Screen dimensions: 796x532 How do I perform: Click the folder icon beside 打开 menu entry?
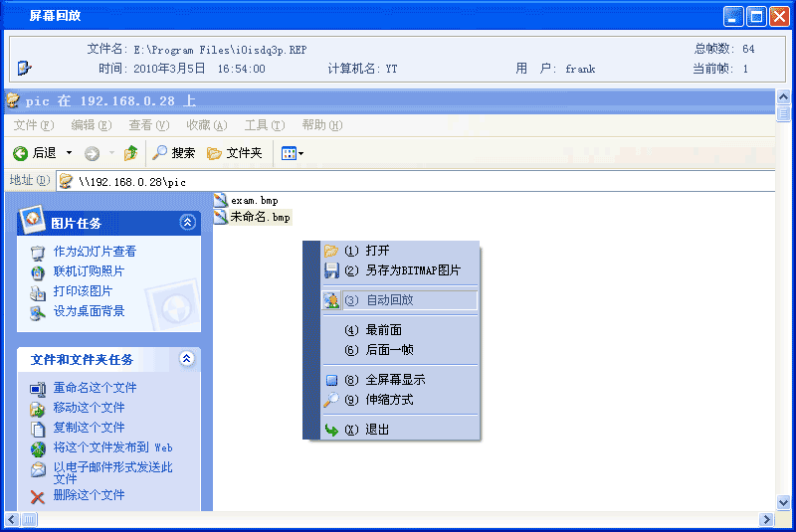tap(332, 251)
